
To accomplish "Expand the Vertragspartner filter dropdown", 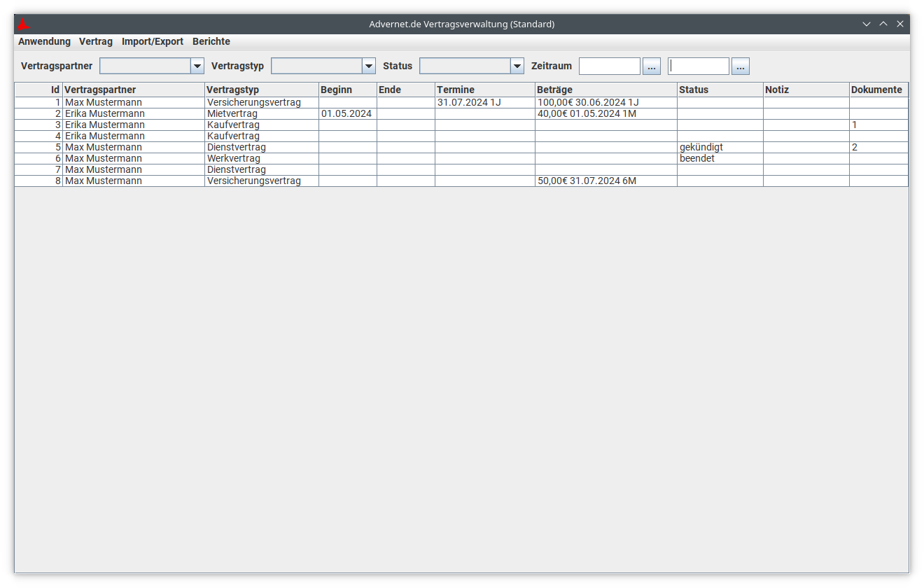I will (197, 66).
